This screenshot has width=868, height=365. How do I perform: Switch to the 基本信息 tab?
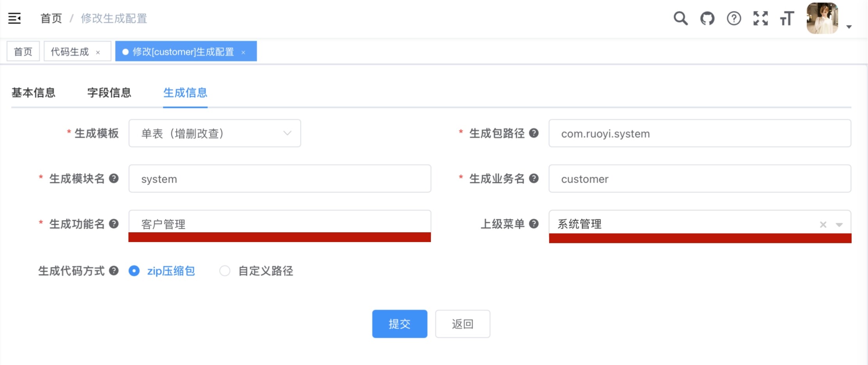pyautogui.click(x=34, y=93)
